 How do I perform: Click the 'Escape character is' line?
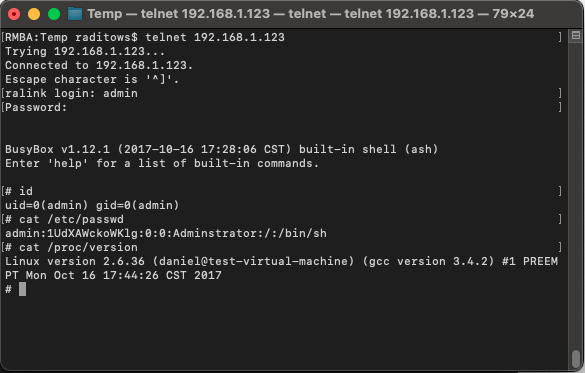92,79
